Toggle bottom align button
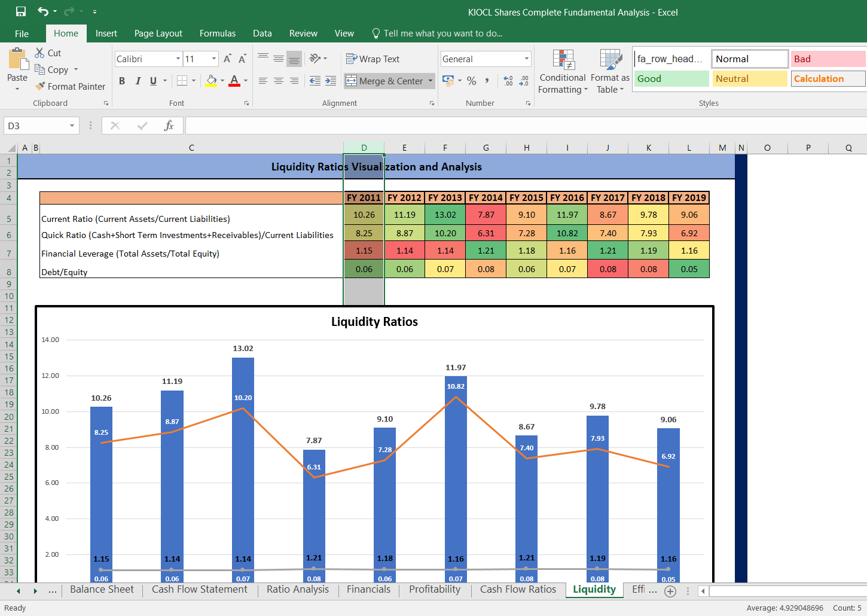Screen dimensions: 867x616 294,58
